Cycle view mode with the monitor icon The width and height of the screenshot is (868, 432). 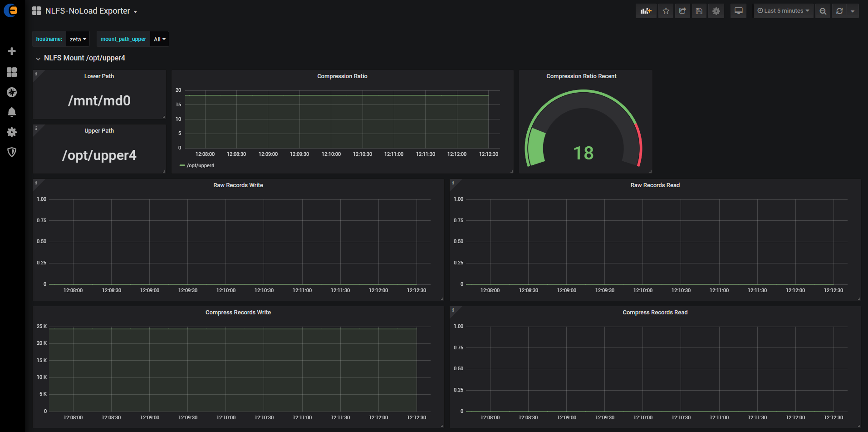739,11
